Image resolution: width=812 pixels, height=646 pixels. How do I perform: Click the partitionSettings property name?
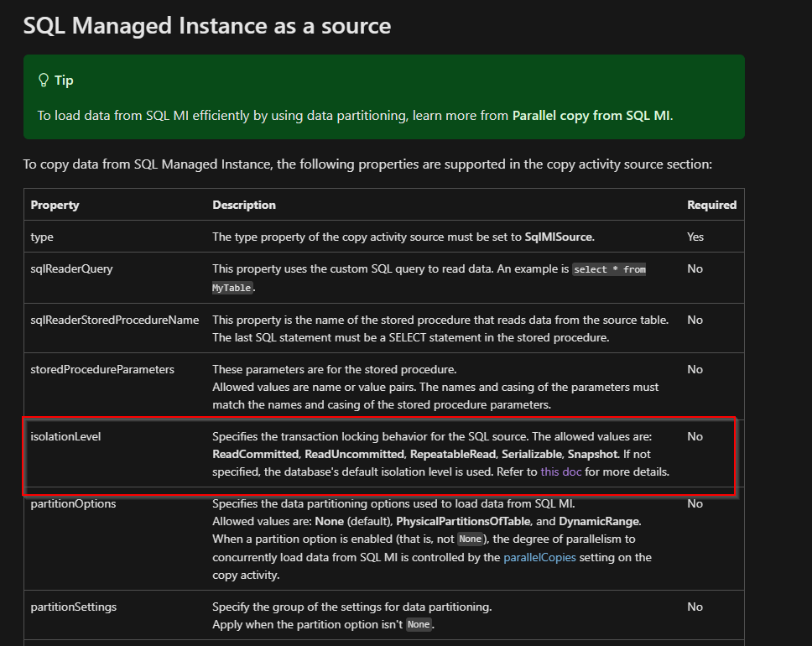coord(73,606)
